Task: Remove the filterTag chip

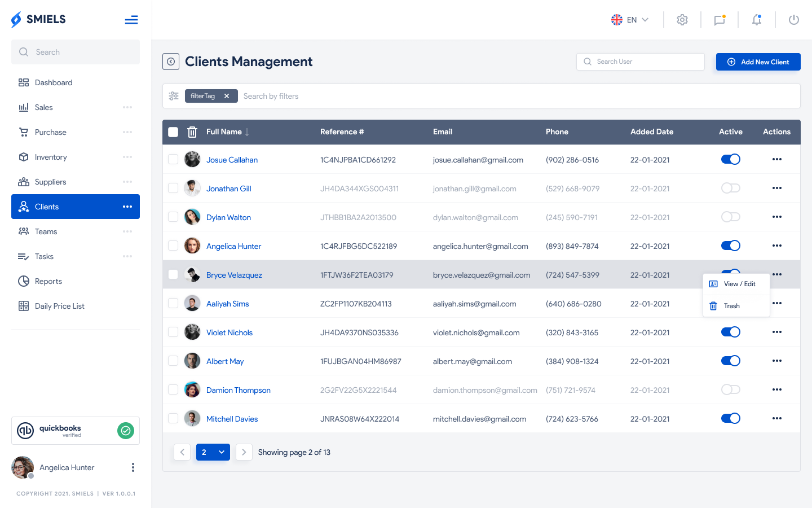Action: pos(227,96)
